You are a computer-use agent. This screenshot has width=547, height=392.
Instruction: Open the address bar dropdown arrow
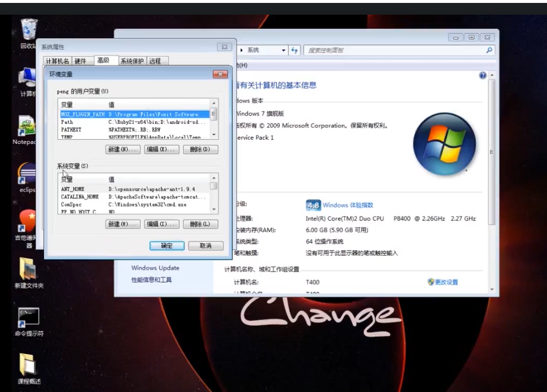tap(283, 50)
